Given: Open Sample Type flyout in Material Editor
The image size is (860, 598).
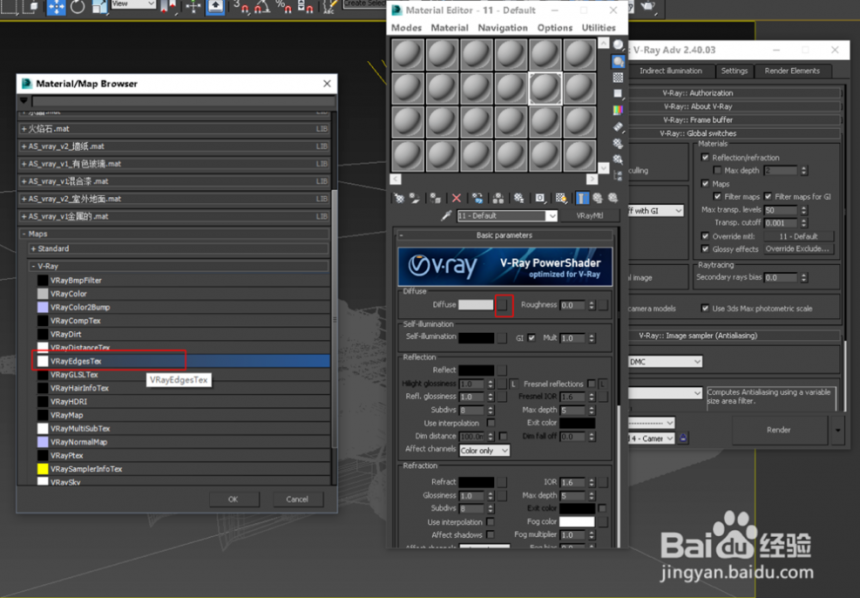Looking at the screenshot, I should coord(618,45).
